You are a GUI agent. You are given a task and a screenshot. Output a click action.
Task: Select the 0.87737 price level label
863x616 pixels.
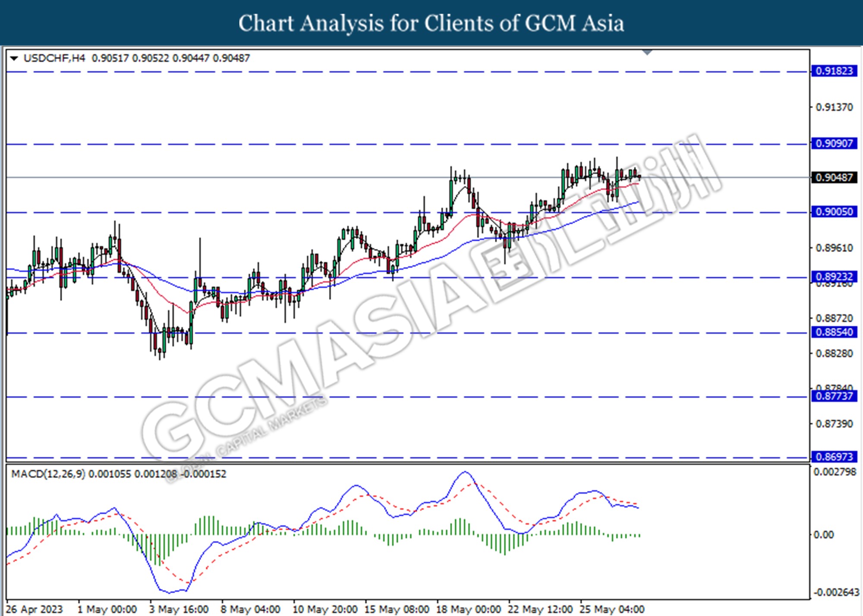pyautogui.click(x=834, y=396)
